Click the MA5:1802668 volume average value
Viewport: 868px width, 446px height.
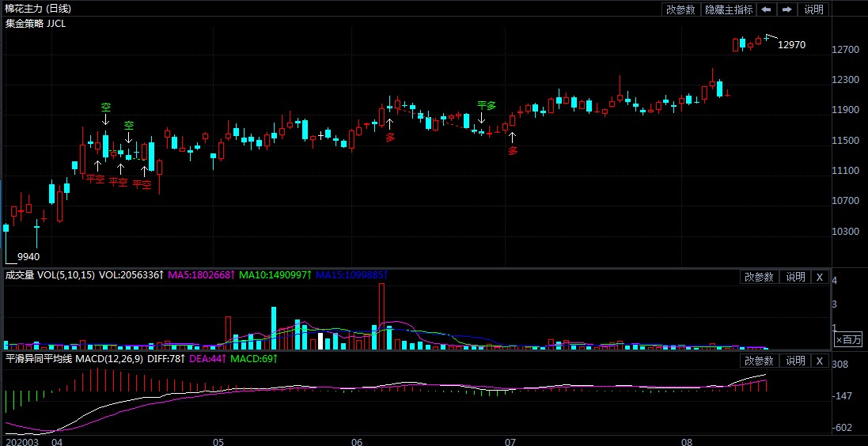(x=201, y=275)
